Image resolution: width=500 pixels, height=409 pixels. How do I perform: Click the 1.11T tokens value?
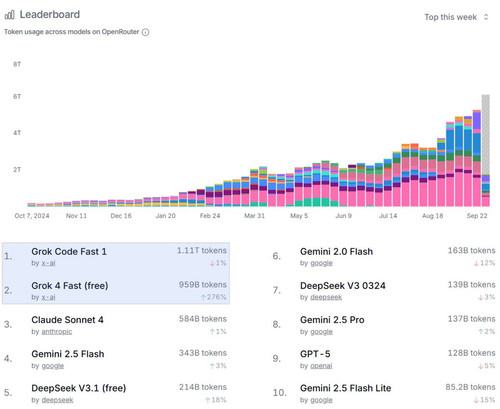[x=202, y=251]
